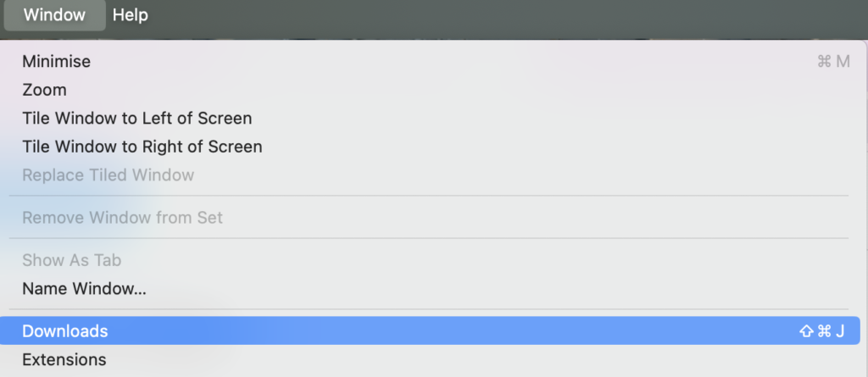The height and width of the screenshot is (377, 868).
Task: Select the Zoom menu item
Action: (44, 90)
